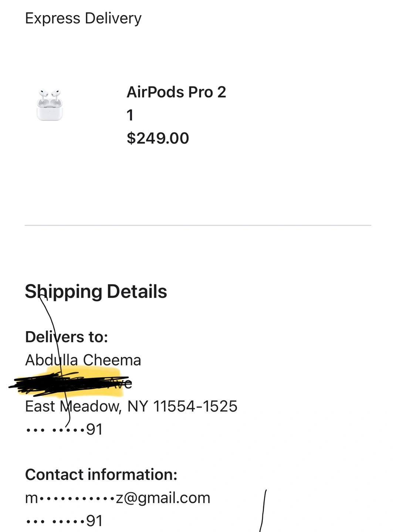The image size is (396, 532).
Task: Click the scribbled-out street address line
Action: point(70,383)
